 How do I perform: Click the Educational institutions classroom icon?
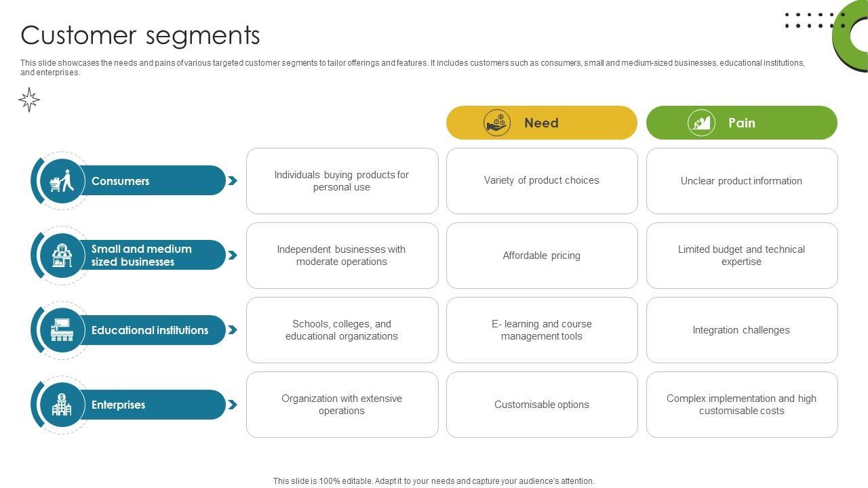62,330
